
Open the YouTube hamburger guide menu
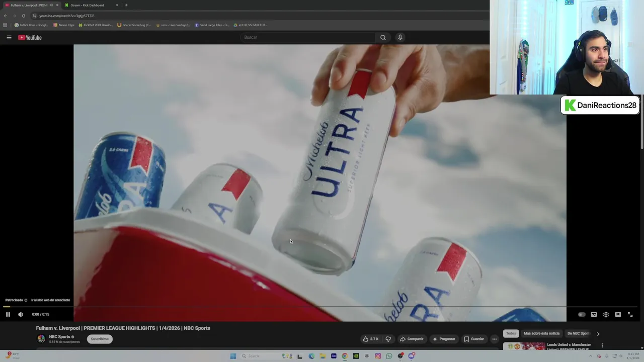[x=9, y=37]
